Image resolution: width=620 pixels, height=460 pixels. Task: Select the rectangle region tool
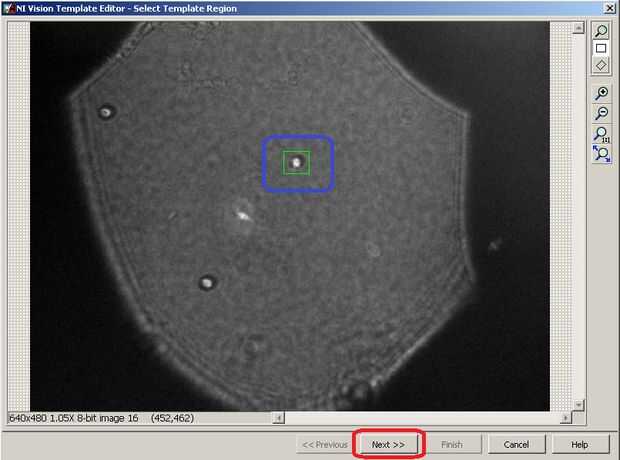601,48
